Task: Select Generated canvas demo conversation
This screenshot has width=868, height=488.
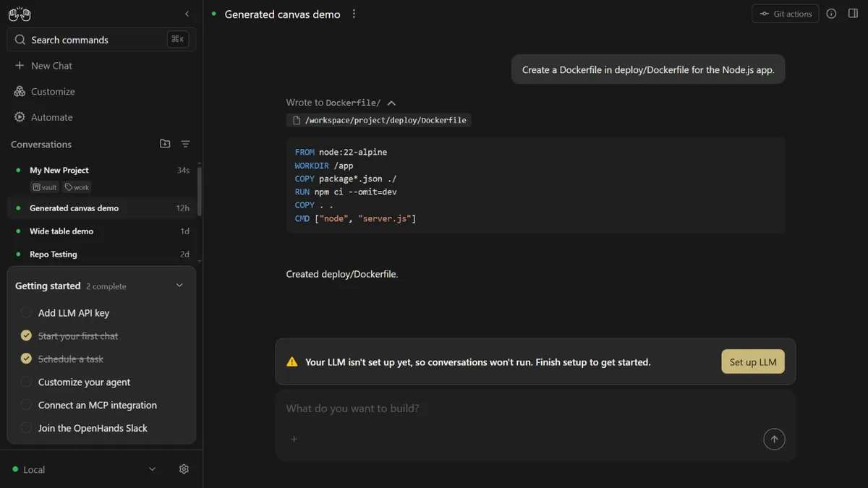Action: (x=102, y=208)
